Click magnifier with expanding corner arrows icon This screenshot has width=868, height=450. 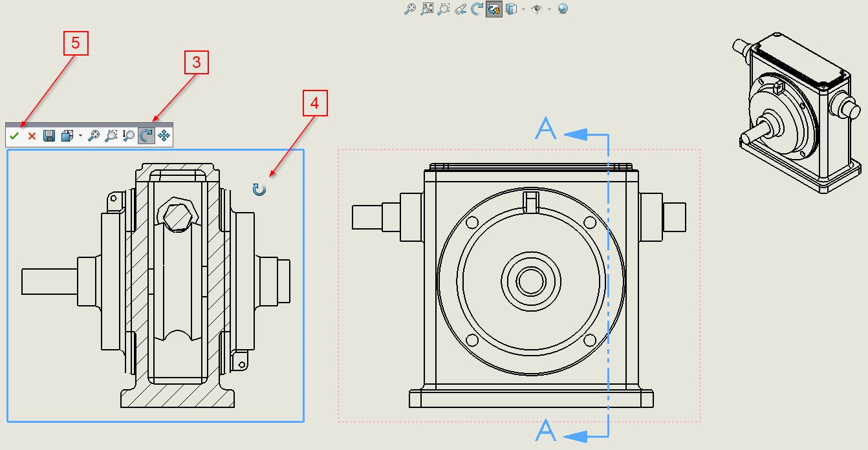coord(427,9)
